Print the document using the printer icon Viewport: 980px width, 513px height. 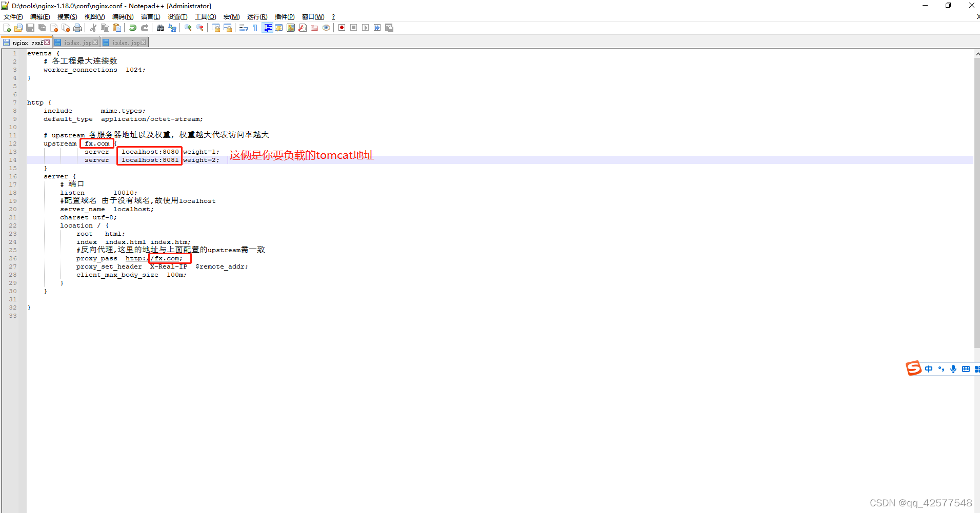pyautogui.click(x=77, y=28)
